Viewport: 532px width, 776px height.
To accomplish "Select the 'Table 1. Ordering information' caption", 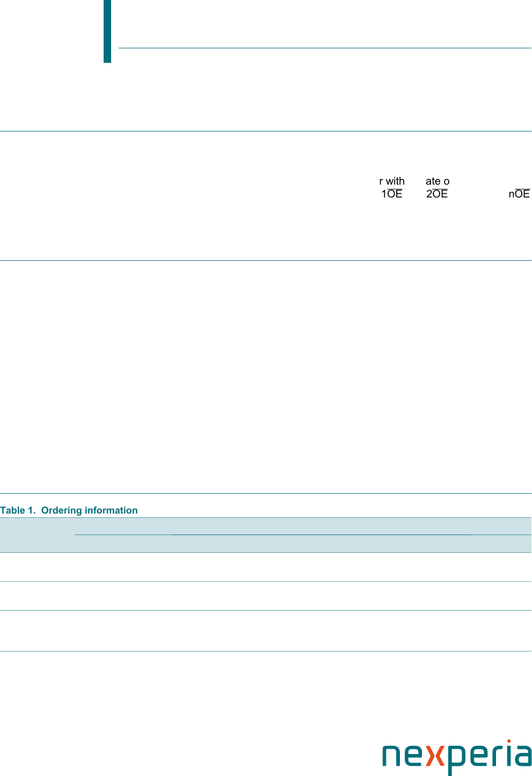I will 69,510.
